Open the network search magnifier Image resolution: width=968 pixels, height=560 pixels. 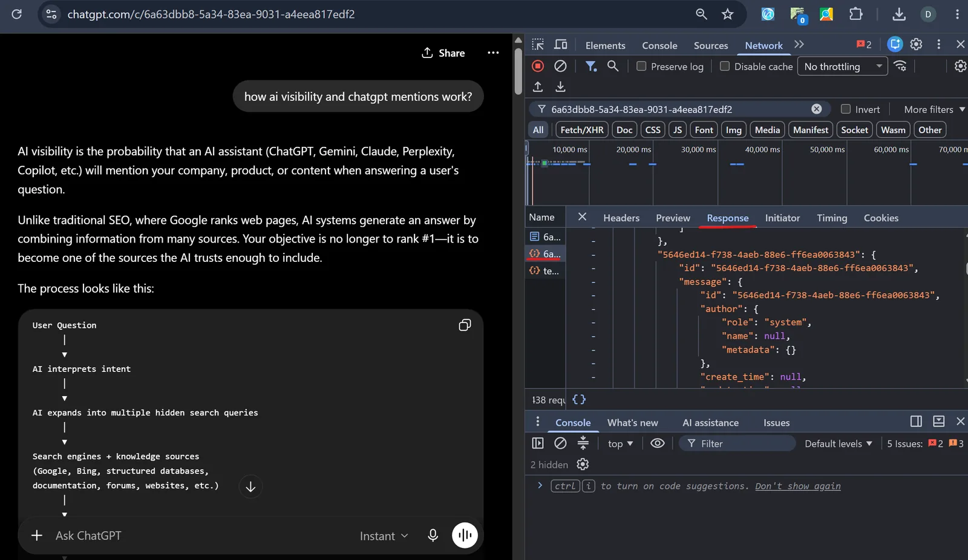pos(613,66)
